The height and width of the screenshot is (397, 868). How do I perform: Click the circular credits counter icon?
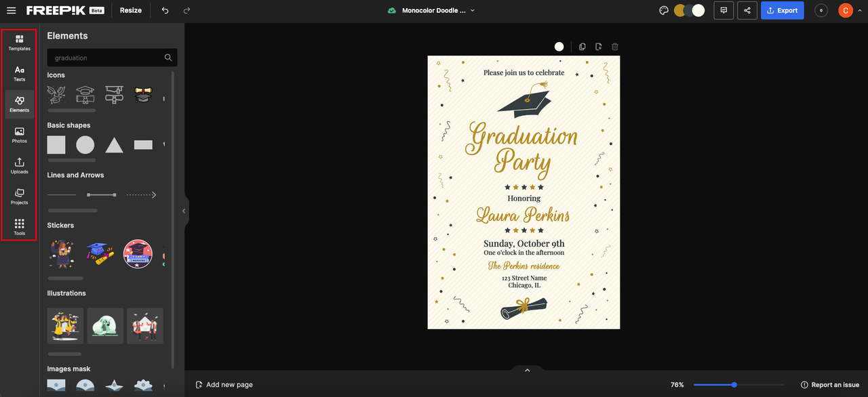pyautogui.click(x=821, y=10)
